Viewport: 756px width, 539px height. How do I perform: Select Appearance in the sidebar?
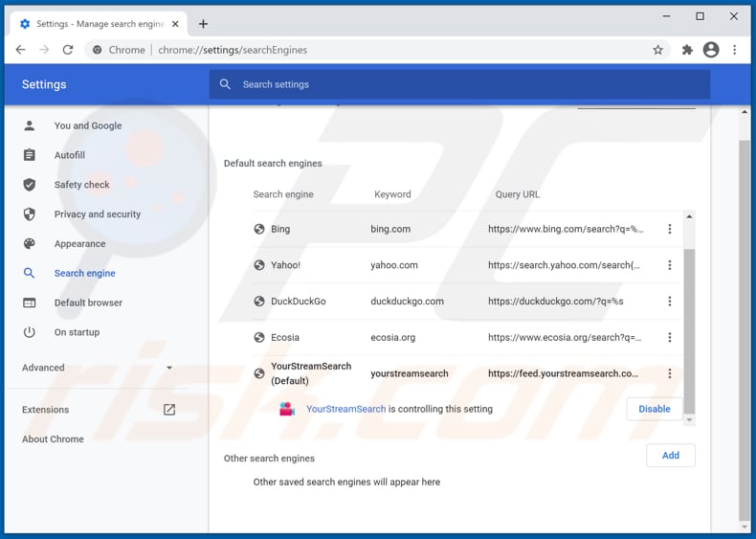[79, 244]
